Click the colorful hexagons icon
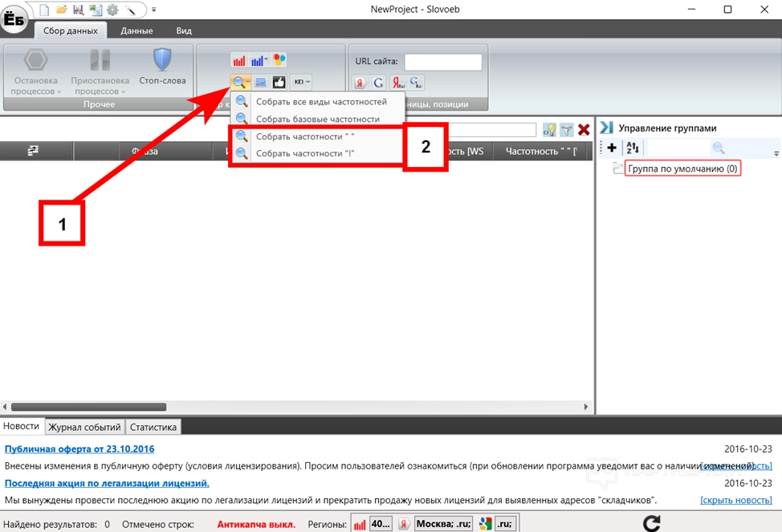 click(279, 60)
